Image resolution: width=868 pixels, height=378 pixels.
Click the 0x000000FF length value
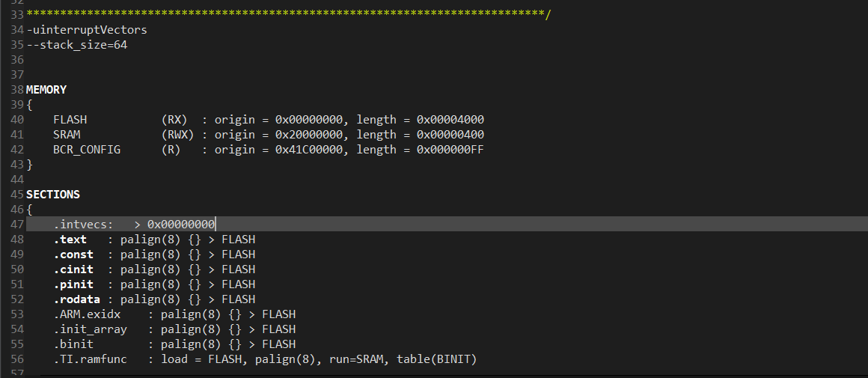[450, 150]
